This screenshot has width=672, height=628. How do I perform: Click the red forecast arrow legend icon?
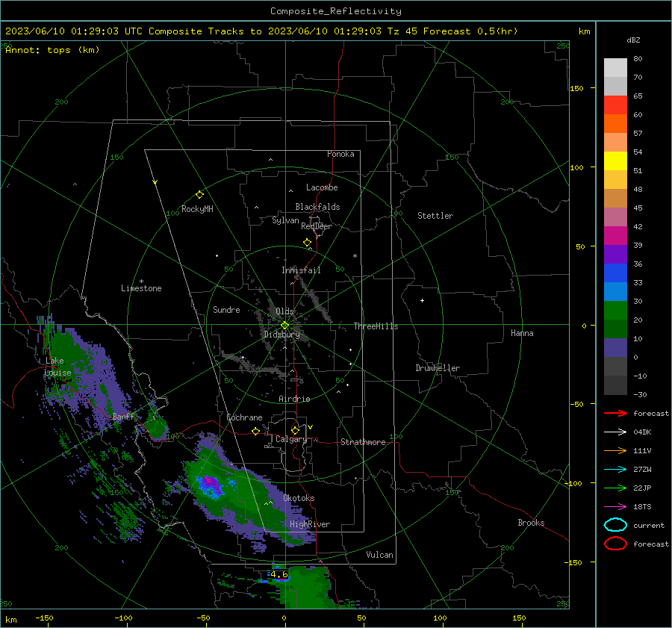click(x=615, y=413)
